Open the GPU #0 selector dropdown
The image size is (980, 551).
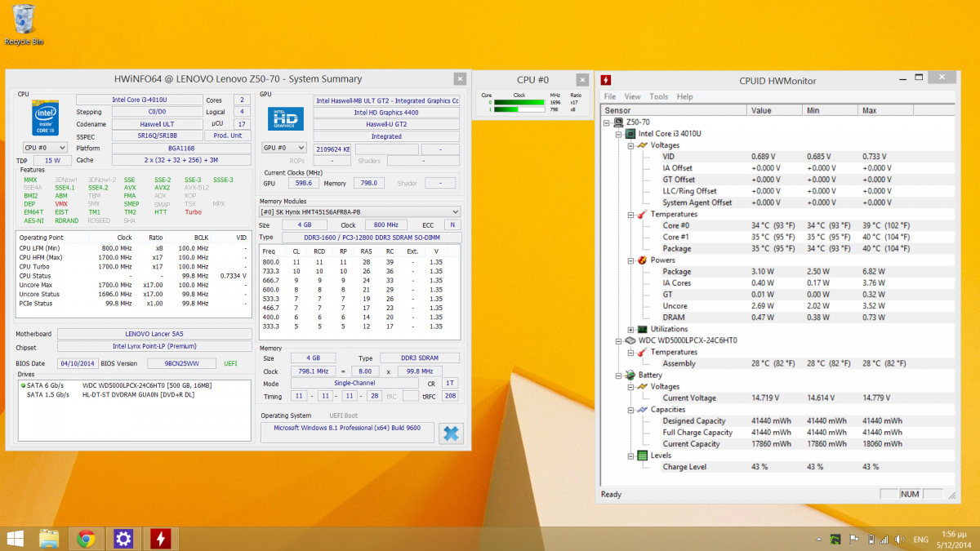point(284,148)
